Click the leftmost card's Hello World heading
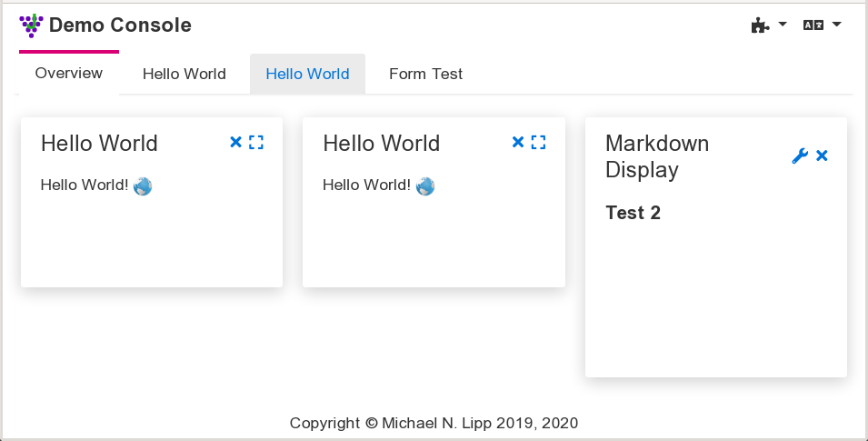Image resolution: width=868 pixels, height=441 pixels. click(99, 144)
